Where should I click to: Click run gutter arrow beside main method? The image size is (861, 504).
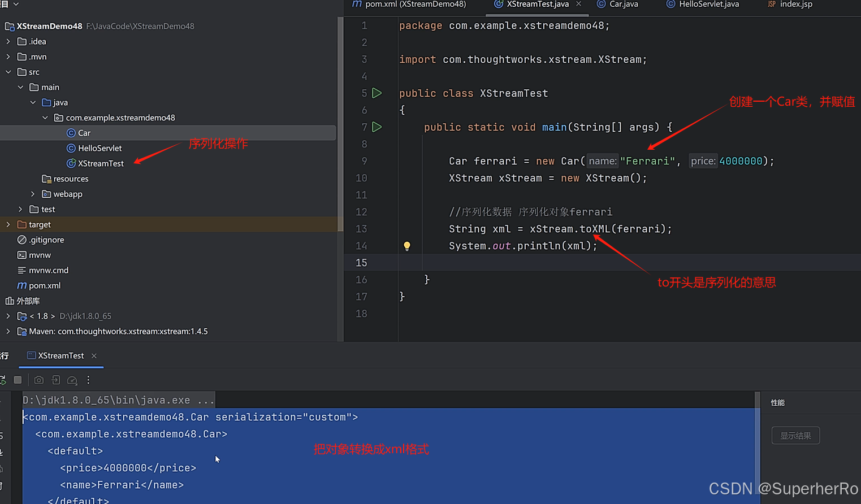pos(377,127)
